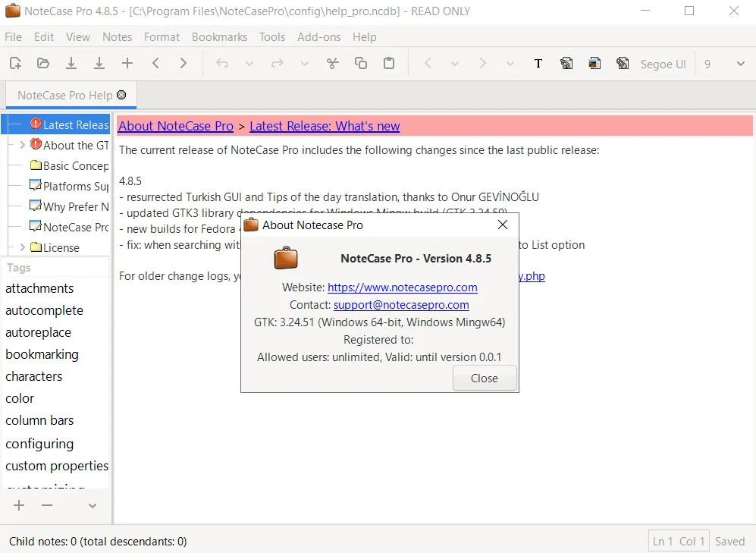This screenshot has width=756, height=553.
Task: Click the bold T text format icon
Action: click(x=538, y=63)
